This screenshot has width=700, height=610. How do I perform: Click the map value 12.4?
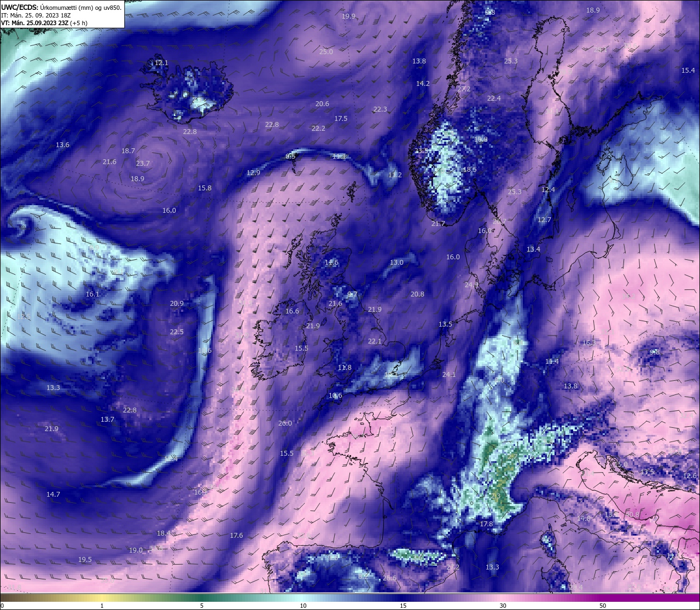(x=548, y=189)
